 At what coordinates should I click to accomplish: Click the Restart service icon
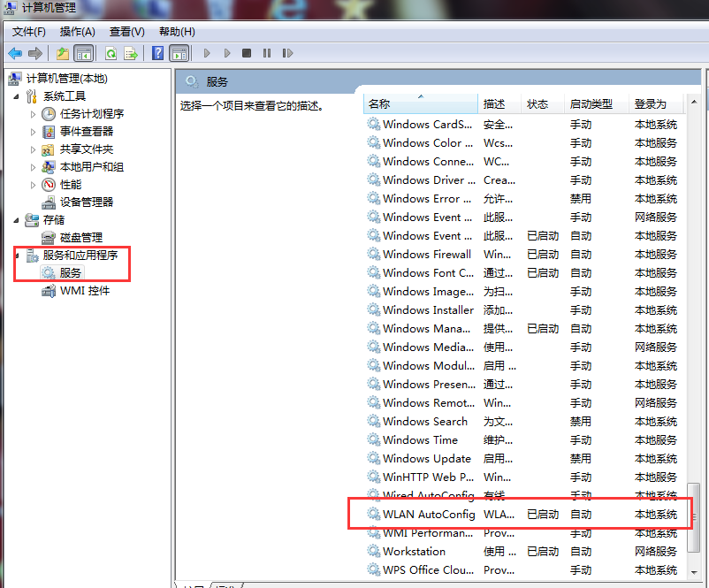(287, 53)
